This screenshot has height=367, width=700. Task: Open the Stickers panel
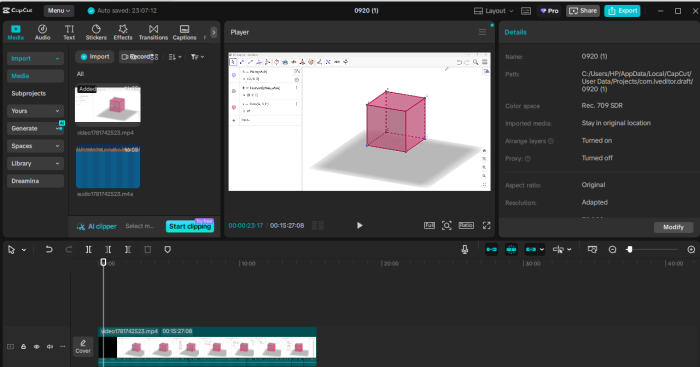(96, 33)
